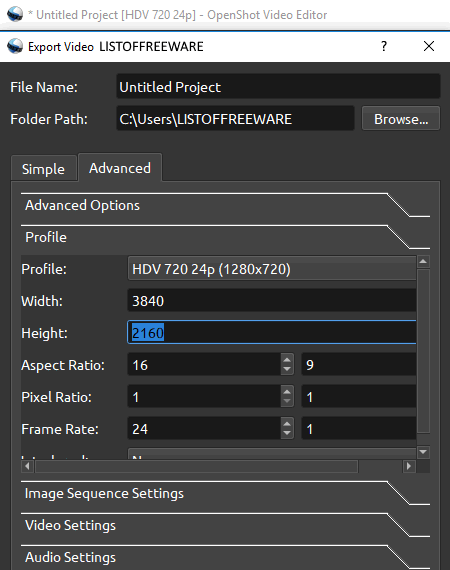450x570 pixels.
Task: Click the vertical scrollbar thumb in Profile panel
Action: click(x=423, y=351)
